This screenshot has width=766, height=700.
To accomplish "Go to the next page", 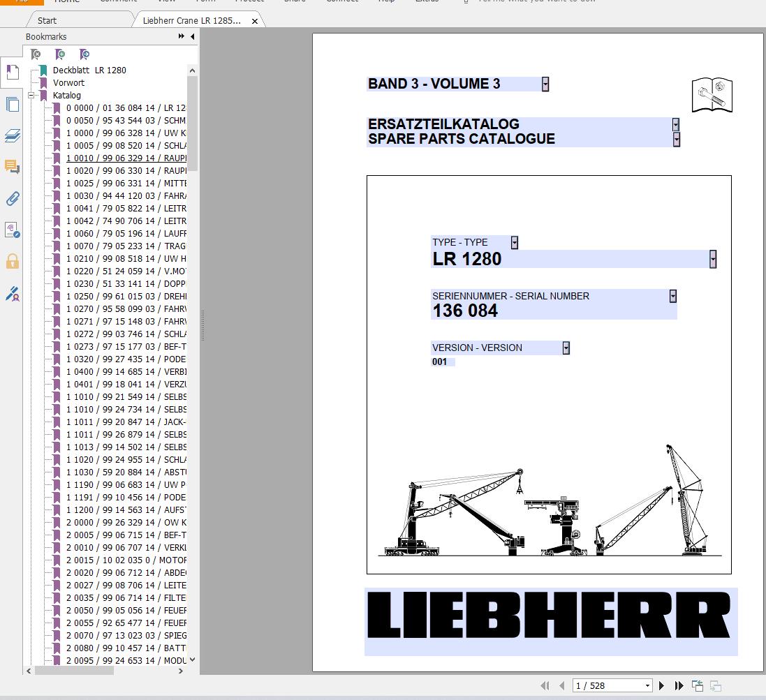I will (x=661, y=685).
